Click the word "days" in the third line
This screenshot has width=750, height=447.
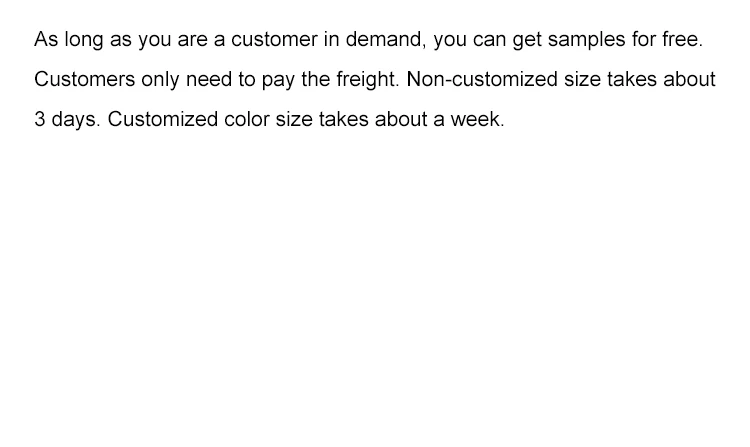75,120
